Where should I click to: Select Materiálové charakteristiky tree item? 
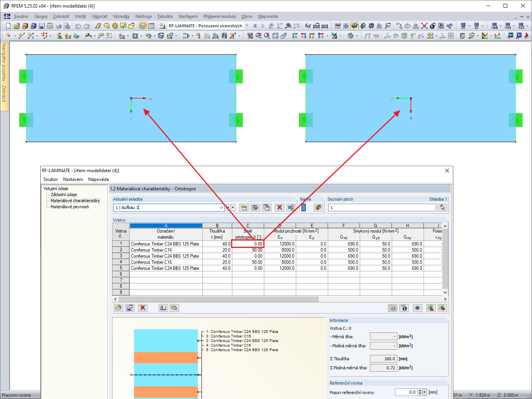75,201
